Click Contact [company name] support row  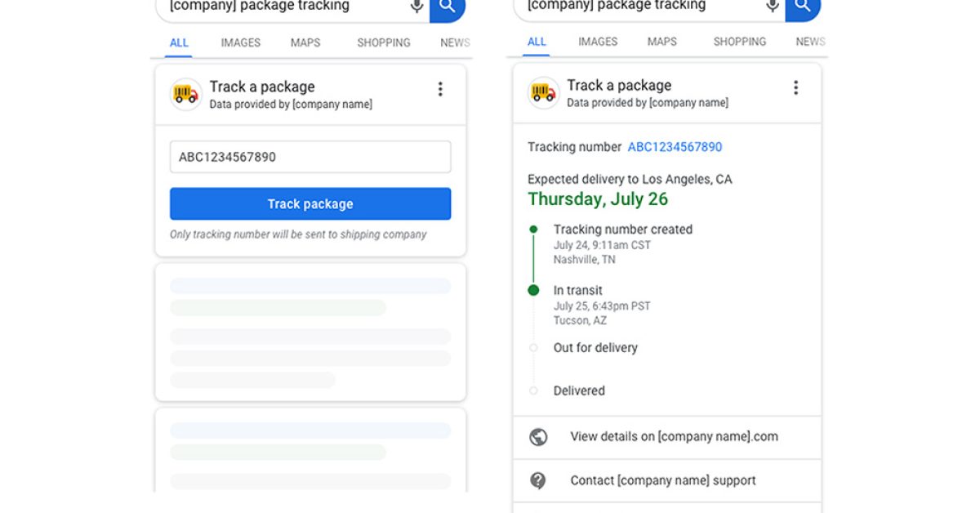tap(662, 480)
